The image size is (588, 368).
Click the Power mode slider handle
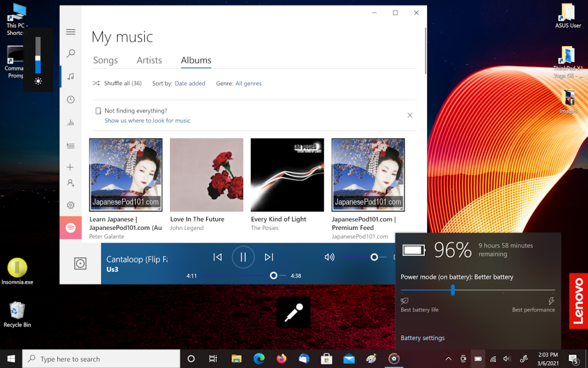(x=452, y=290)
